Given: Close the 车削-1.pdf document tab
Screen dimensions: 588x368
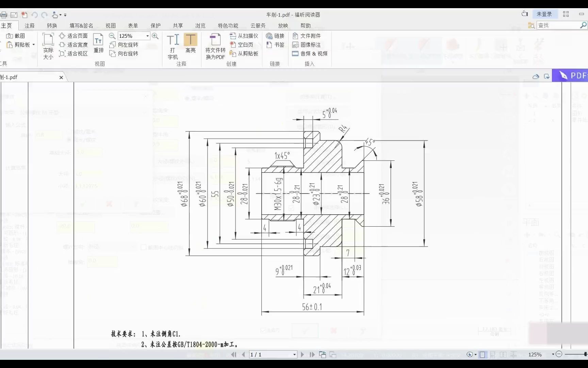Looking at the screenshot, I should [61, 77].
